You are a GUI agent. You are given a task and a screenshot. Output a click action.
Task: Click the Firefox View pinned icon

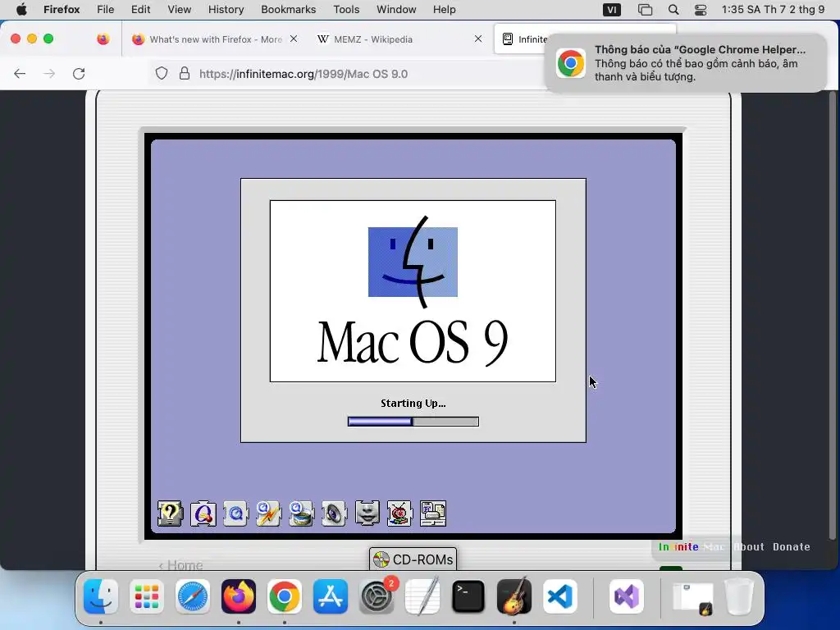103,39
